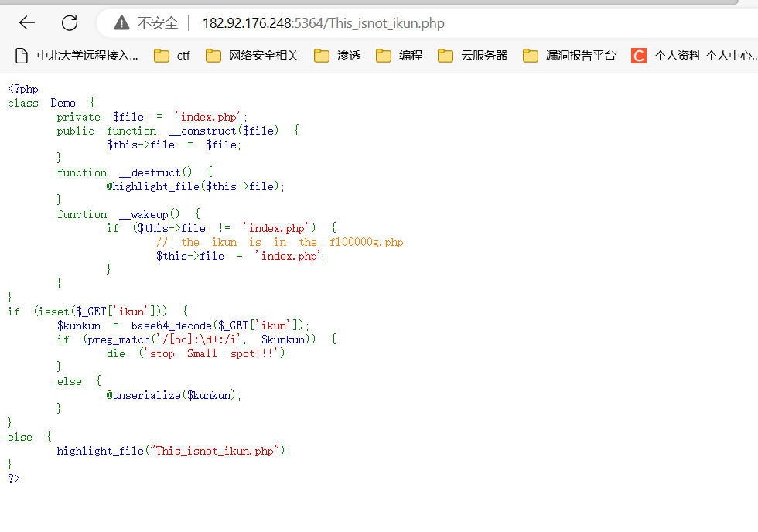This screenshot has width=758, height=532.
Task: Open the 渗透 bookmarks folder
Action: (338, 56)
